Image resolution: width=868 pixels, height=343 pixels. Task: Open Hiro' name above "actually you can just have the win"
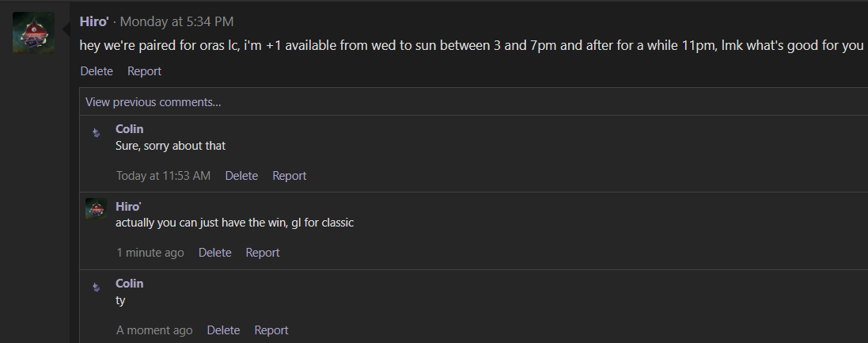tap(128, 206)
